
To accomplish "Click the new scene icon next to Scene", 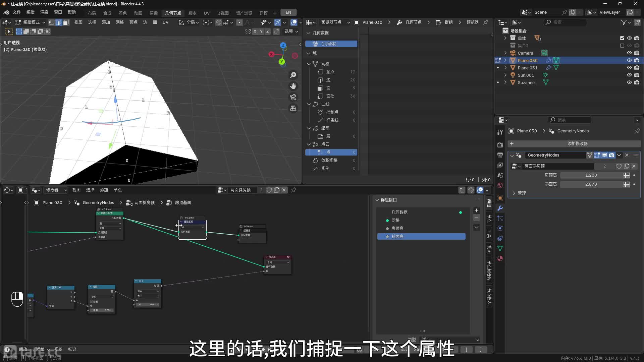I will (573, 12).
